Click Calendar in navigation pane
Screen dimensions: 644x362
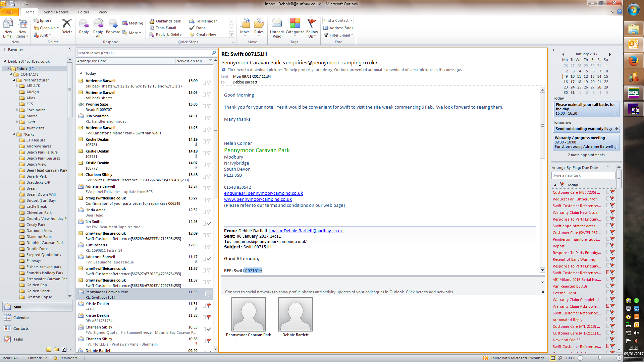[x=21, y=318]
